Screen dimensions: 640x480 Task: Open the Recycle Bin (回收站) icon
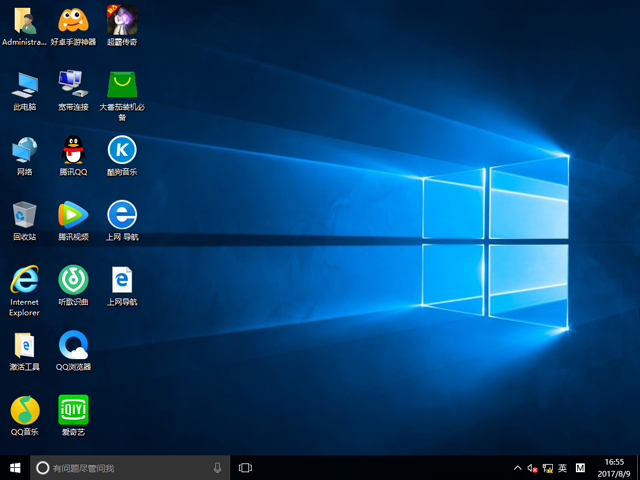point(24,214)
